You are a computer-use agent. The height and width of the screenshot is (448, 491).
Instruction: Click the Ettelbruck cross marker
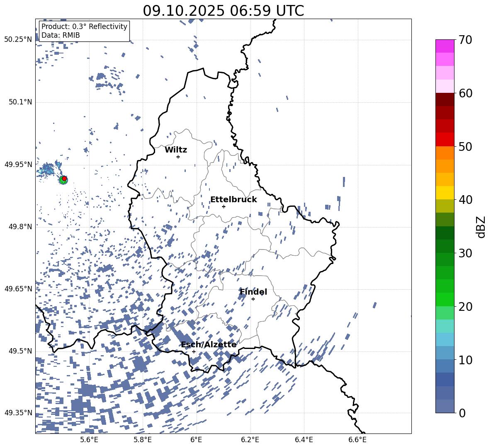[x=224, y=206]
